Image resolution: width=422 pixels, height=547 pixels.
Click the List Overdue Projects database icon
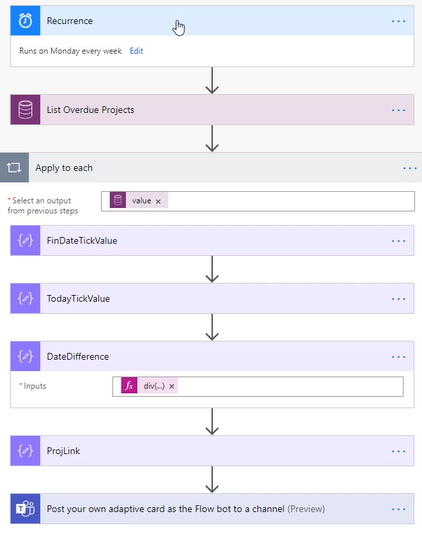(25, 110)
